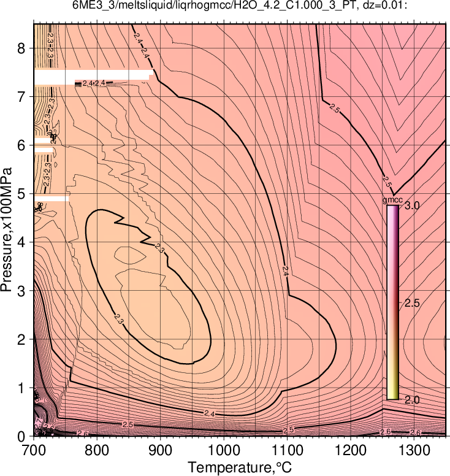The width and height of the screenshot is (450, 476).
Task: Click the 2.6 contour label at bottom near 775°C
Action: [83, 434]
